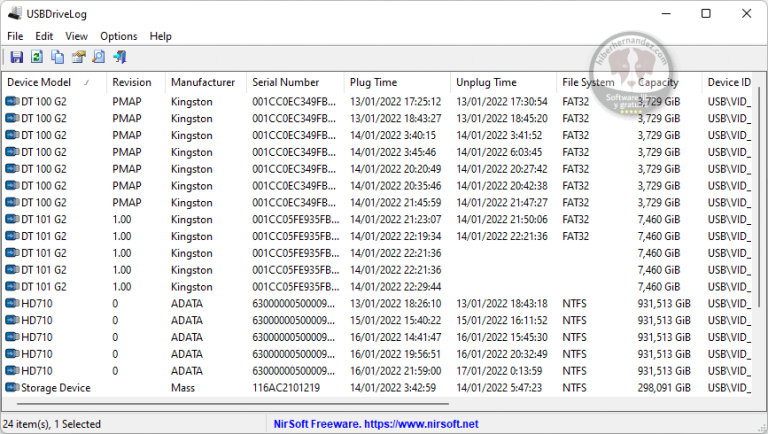Click the Copy Selected Items icon

click(58, 57)
